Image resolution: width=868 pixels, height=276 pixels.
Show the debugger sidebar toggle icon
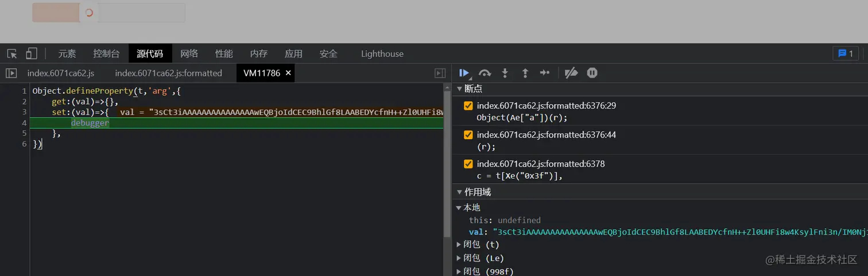click(x=440, y=73)
